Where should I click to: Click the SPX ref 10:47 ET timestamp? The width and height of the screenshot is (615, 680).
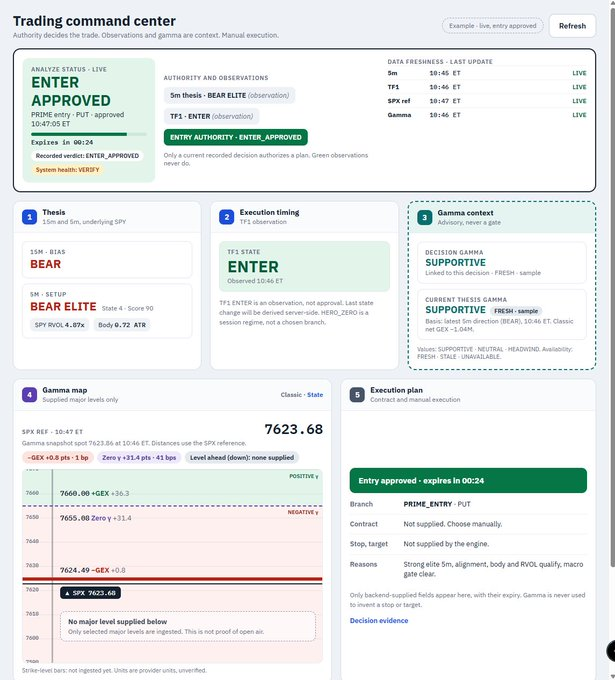coord(445,101)
